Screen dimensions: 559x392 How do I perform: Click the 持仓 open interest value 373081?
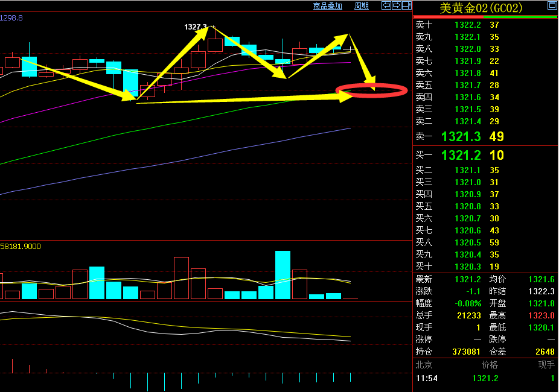pyautogui.click(x=467, y=352)
